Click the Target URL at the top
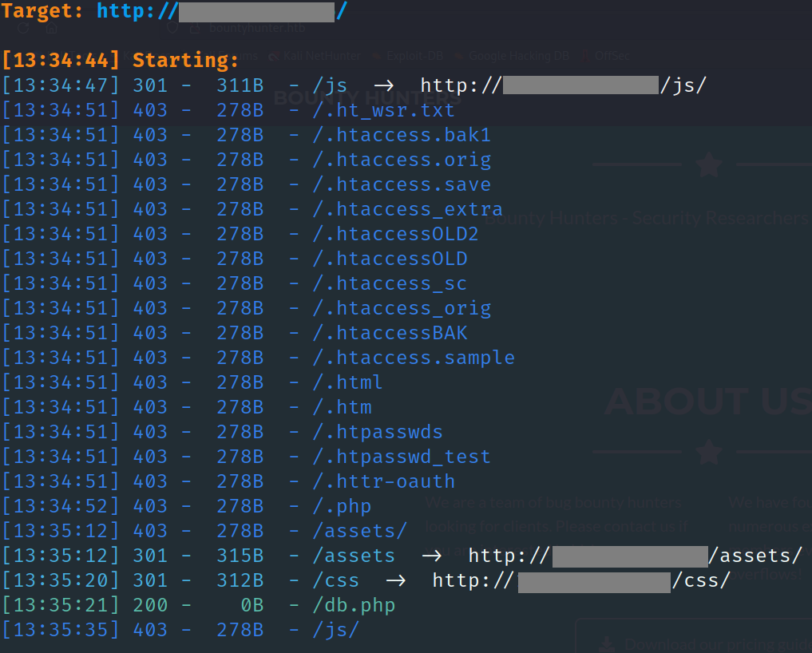The width and height of the screenshot is (812, 653). coord(222,11)
